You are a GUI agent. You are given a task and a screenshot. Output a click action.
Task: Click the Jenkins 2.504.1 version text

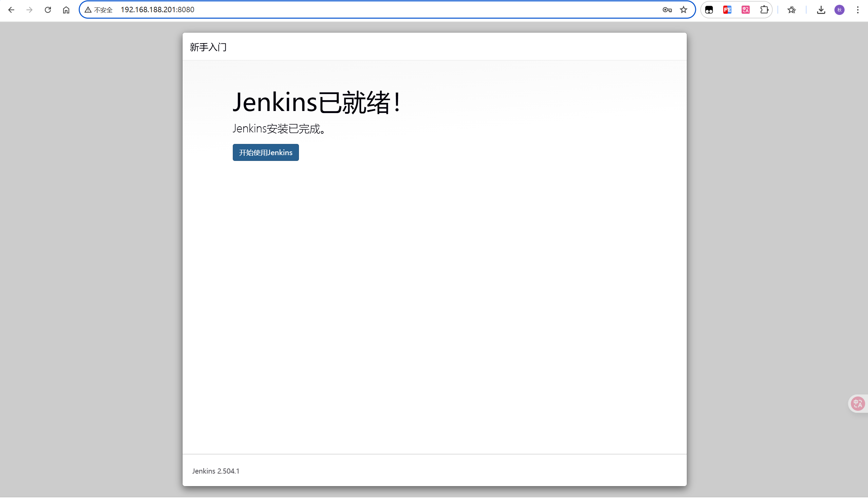coord(216,471)
